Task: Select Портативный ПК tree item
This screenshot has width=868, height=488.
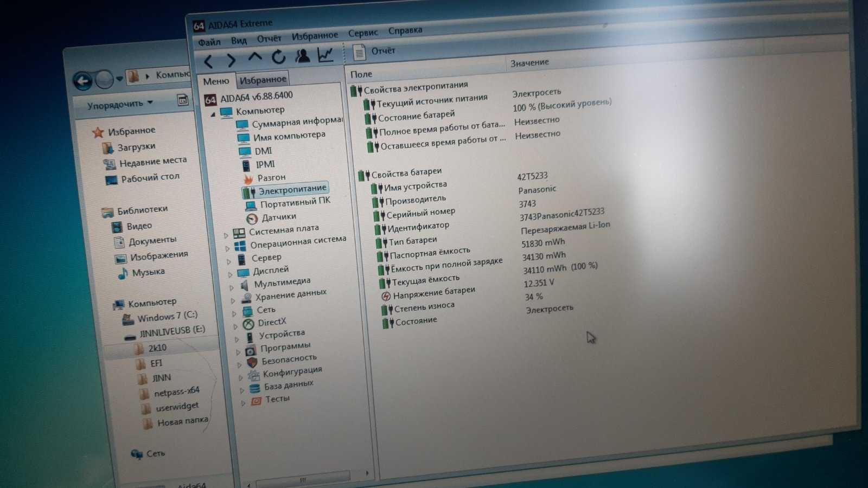Action: point(288,203)
